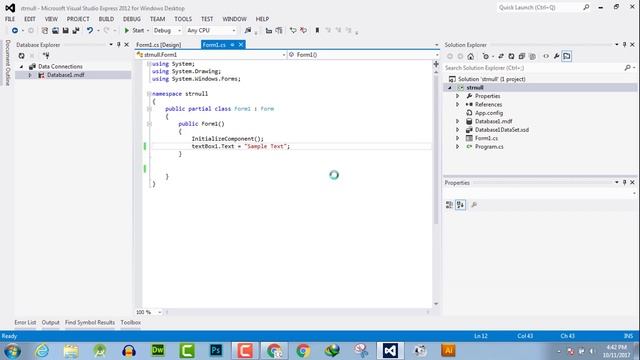Click the Navigate Backward toolbar icon
This screenshot has width=640, height=360.
tap(15, 31)
